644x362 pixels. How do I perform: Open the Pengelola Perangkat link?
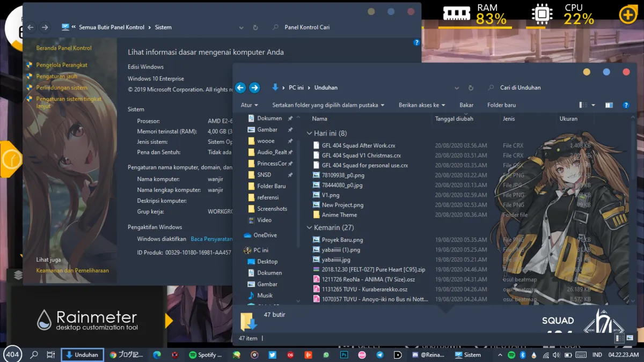pos(62,65)
